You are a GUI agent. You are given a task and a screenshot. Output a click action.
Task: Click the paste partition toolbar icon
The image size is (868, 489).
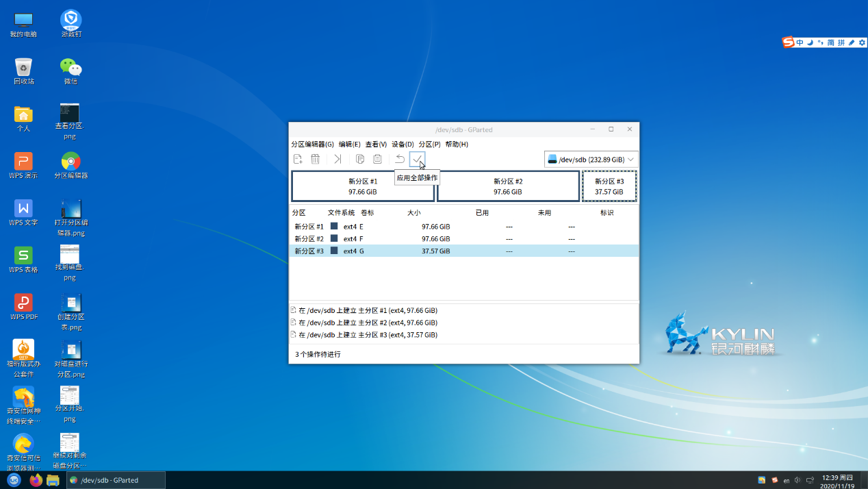pyautogui.click(x=377, y=159)
